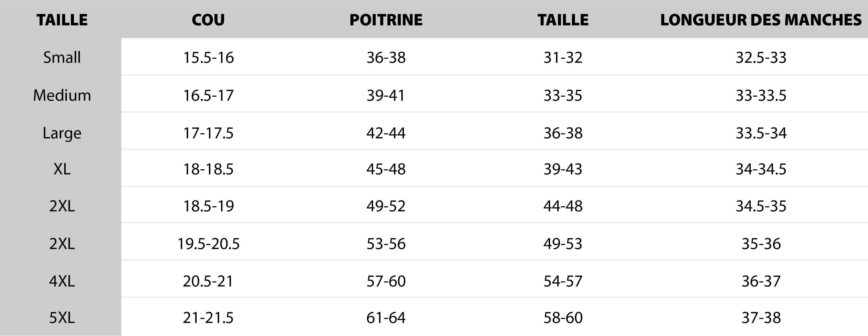The width and height of the screenshot is (868, 336).
Task: Select the Small size row label
Action: (62, 57)
